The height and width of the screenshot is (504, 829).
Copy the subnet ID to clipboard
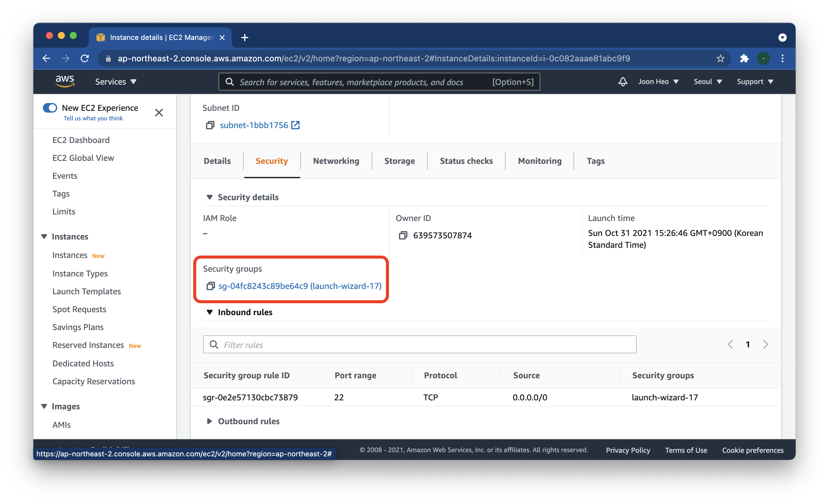pyautogui.click(x=210, y=125)
